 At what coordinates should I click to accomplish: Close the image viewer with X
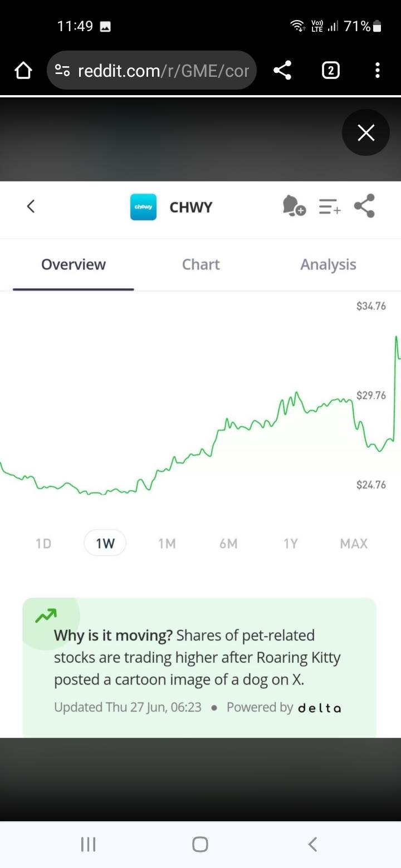[x=366, y=133]
